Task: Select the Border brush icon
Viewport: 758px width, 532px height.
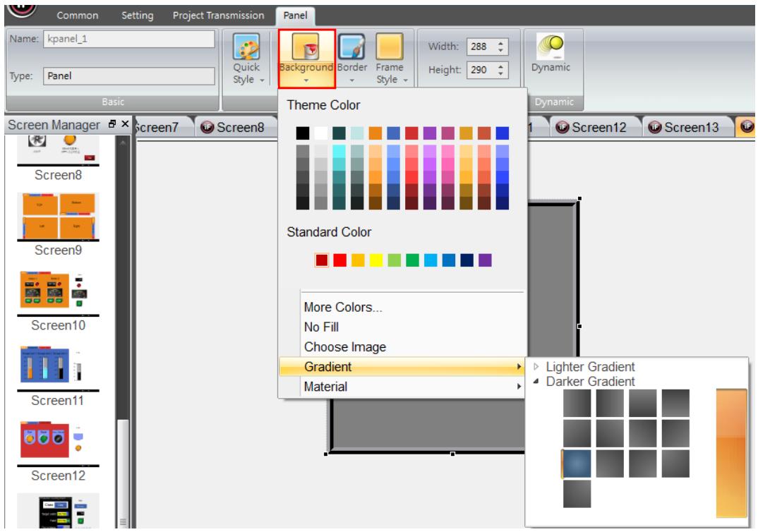Action: pyautogui.click(x=351, y=47)
